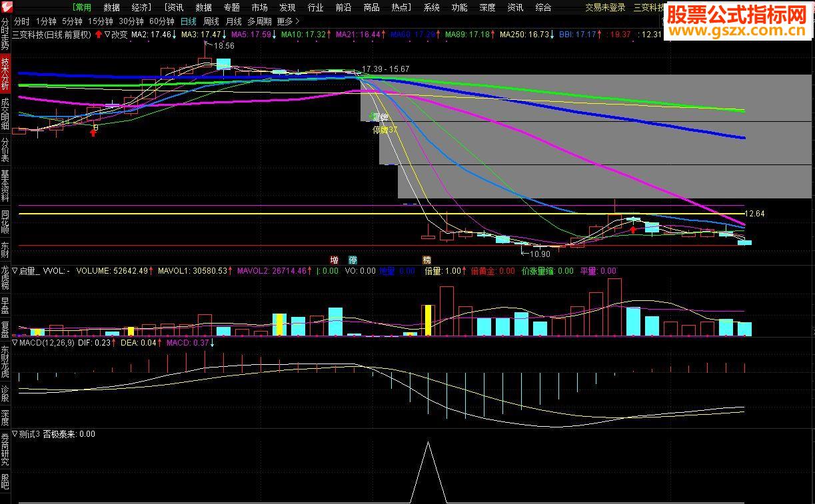This screenshot has height=504, width=815.
Task: Open the 复盘 sidebar tab
Action: (x=5, y=330)
